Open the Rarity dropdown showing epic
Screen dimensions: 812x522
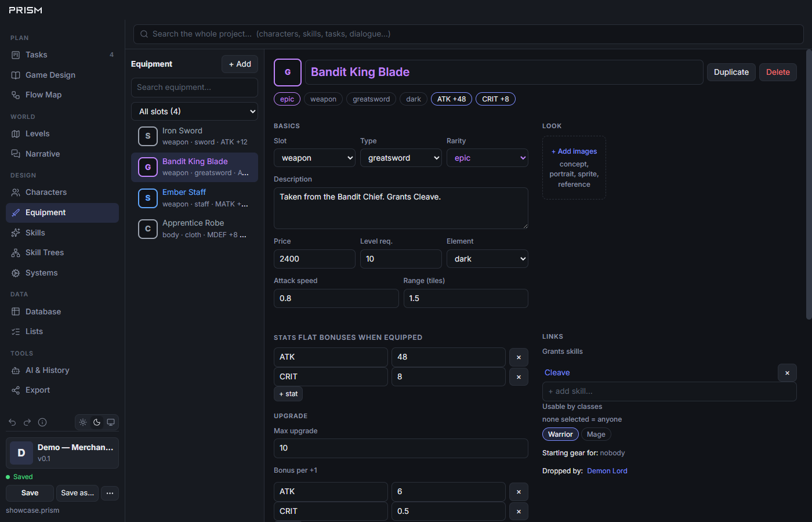487,158
